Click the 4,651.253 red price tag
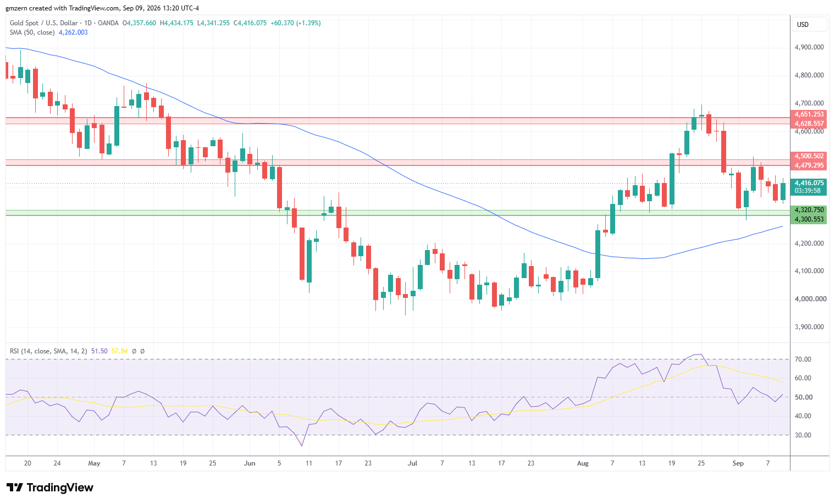 809,114
